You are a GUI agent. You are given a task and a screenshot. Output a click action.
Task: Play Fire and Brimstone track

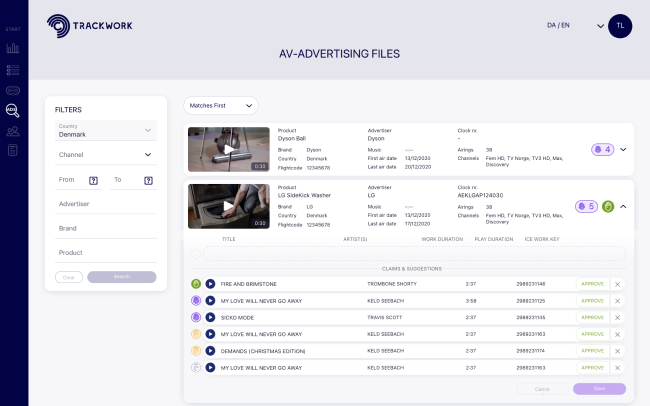[x=210, y=284]
